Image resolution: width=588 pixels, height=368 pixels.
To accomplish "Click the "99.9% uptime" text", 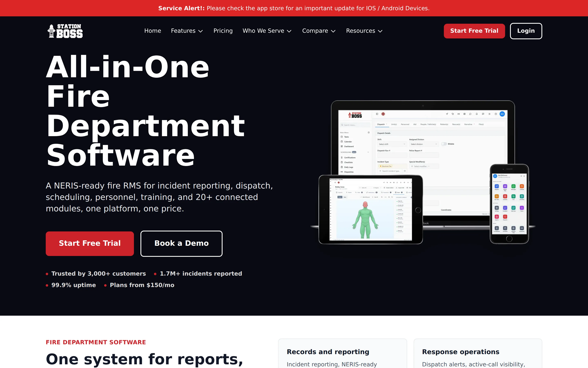I will point(74,285).
